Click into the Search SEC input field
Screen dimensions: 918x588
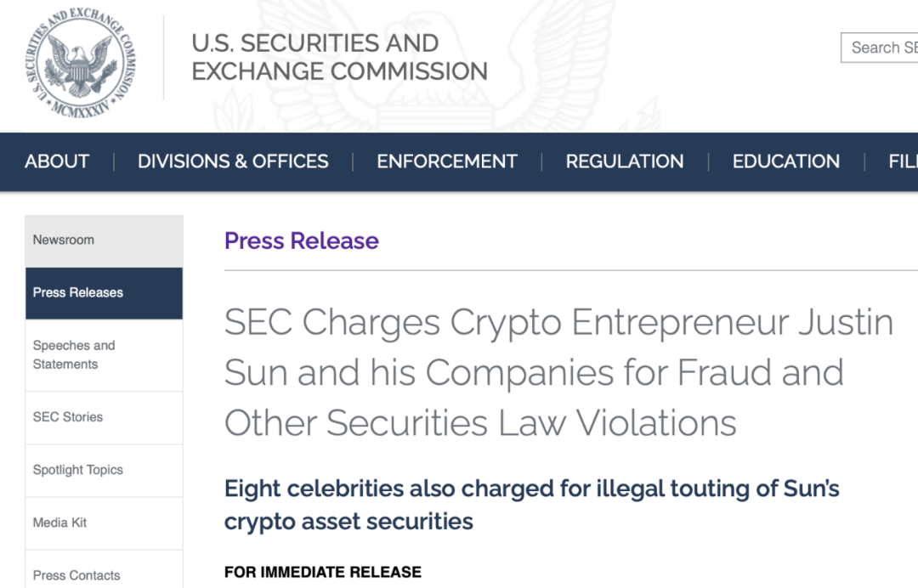tap(880, 48)
